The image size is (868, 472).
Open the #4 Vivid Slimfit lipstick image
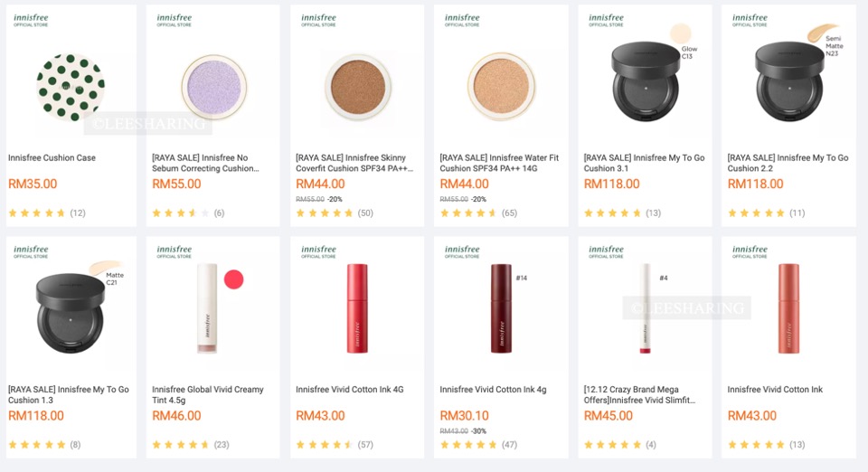646,307
